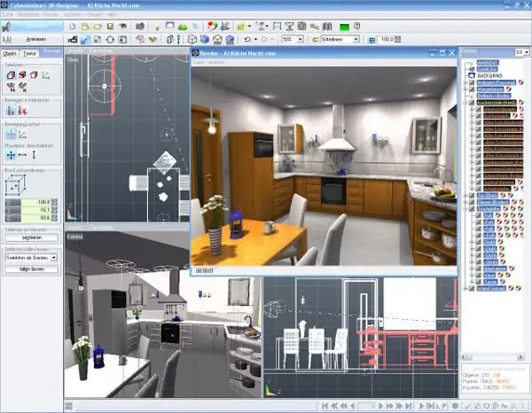Select the vertical axis restriction arrow

35,154
